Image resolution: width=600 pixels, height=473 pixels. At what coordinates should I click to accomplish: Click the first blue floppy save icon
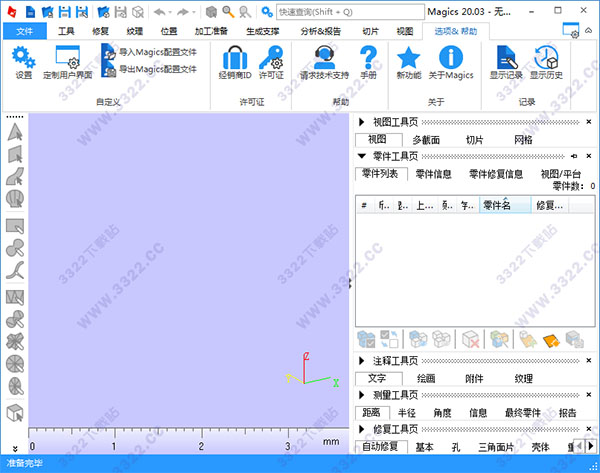[65, 12]
